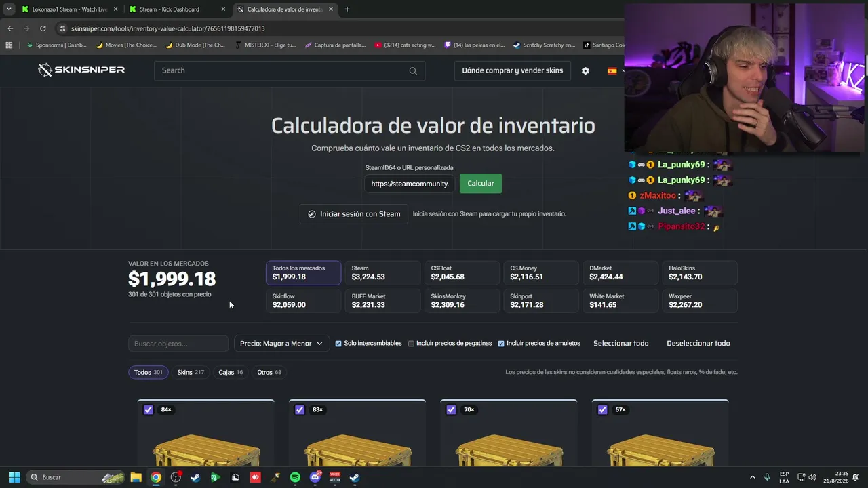Uncheck the 70× item card checkbox
The image size is (868, 488).
[x=451, y=410]
